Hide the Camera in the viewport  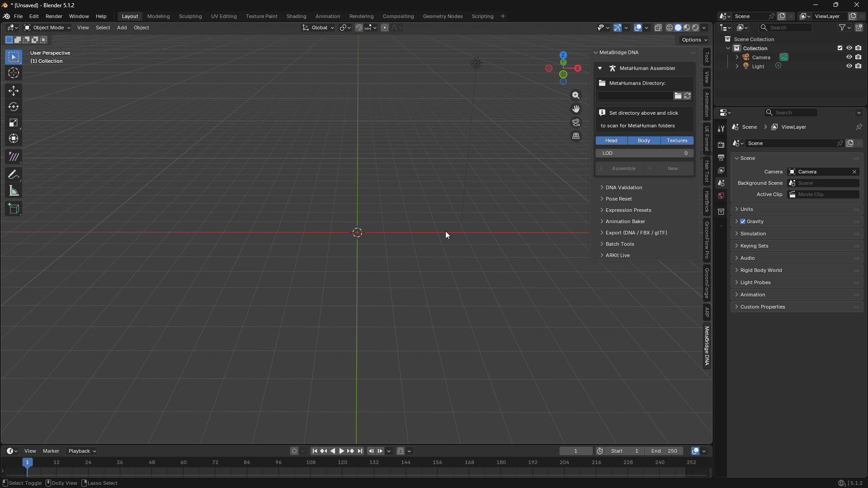[849, 57]
